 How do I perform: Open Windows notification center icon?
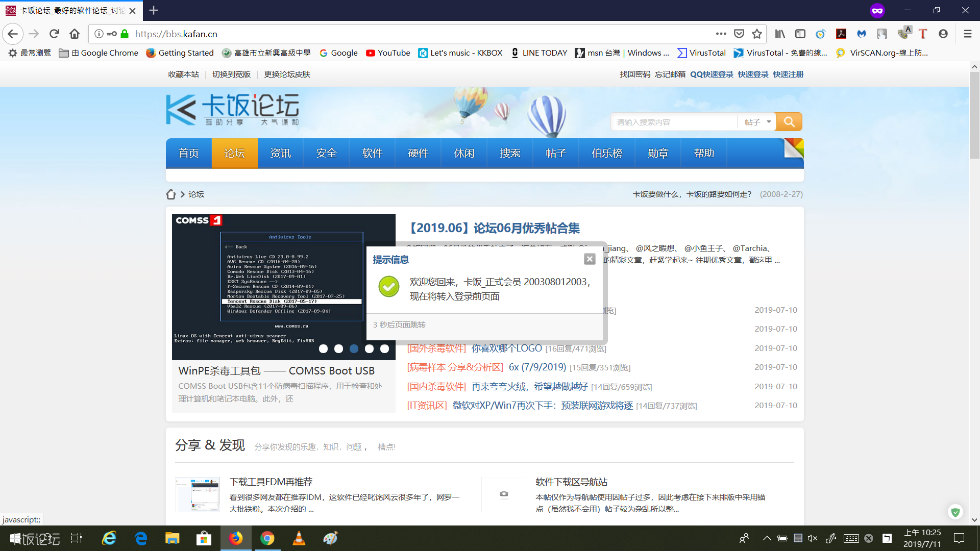tap(959, 538)
